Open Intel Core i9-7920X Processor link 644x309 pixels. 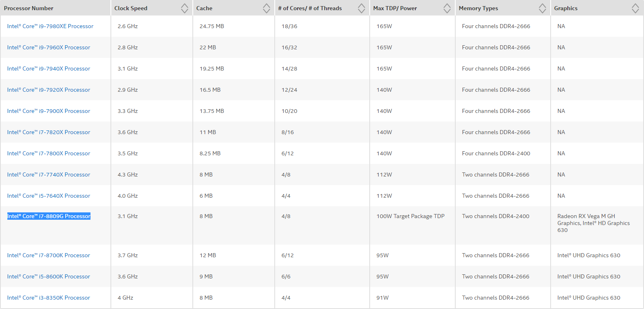click(49, 90)
